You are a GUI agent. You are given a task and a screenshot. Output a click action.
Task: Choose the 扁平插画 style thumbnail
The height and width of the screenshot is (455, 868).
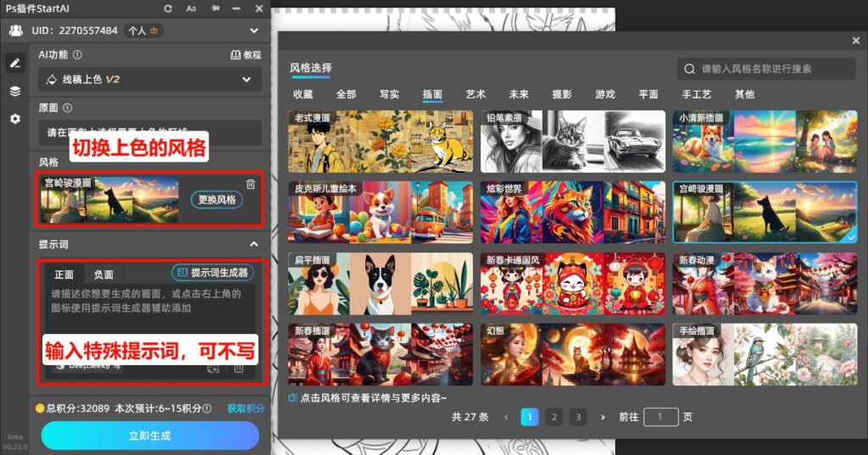pos(381,283)
